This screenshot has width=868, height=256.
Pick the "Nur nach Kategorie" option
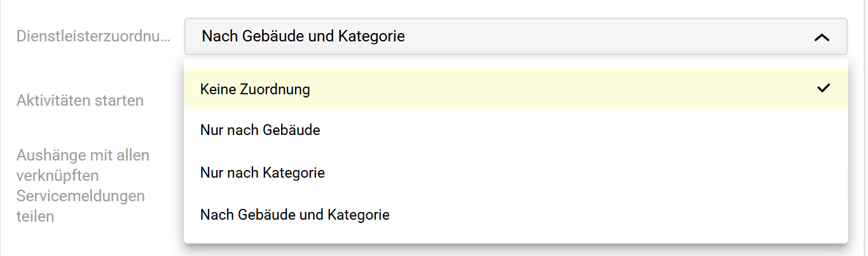click(x=263, y=173)
